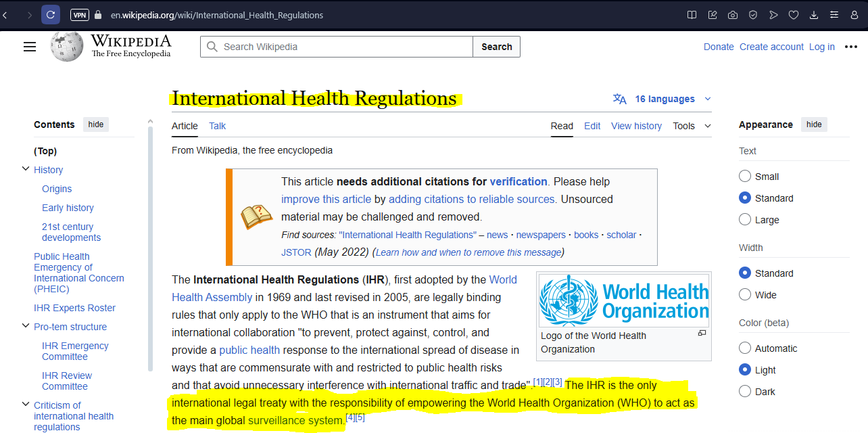Screen dimensions: 868x433
Task: Click the browser forward arrow
Action: tap(30, 14)
